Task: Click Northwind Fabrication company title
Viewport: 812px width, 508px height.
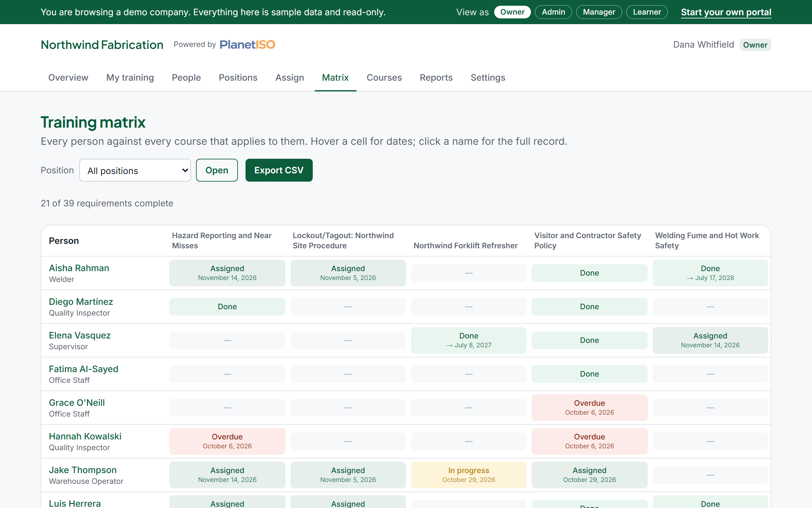Action: [102, 45]
